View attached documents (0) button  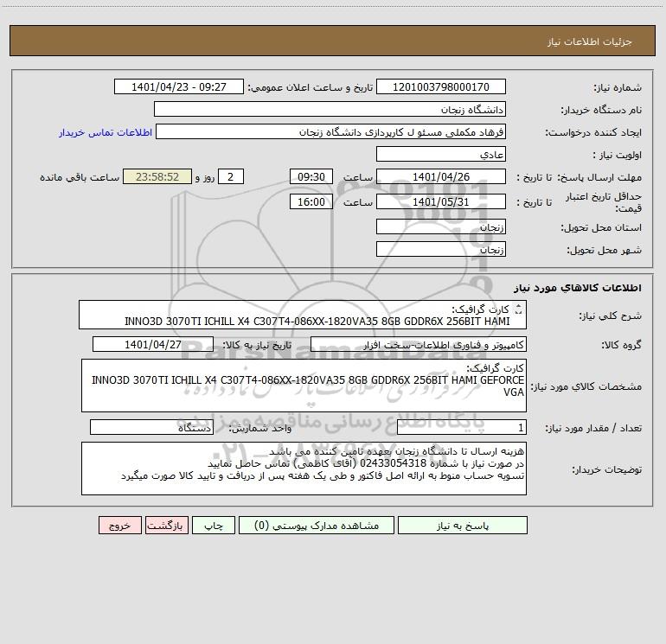pyautogui.click(x=317, y=526)
